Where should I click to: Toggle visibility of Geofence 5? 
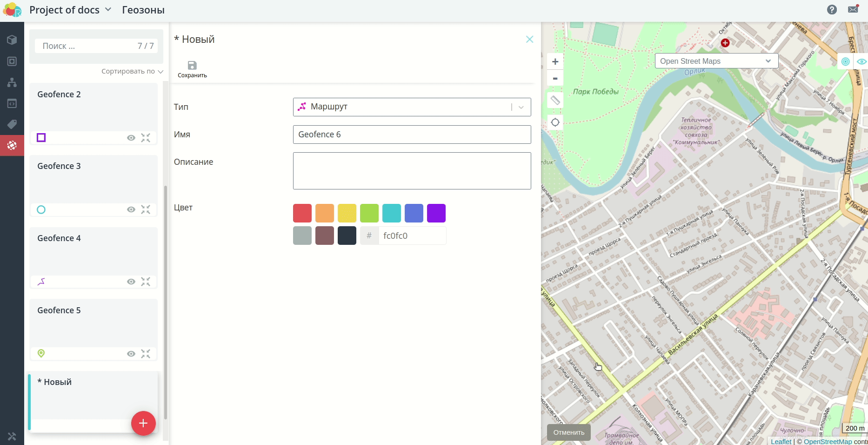click(131, 354)
